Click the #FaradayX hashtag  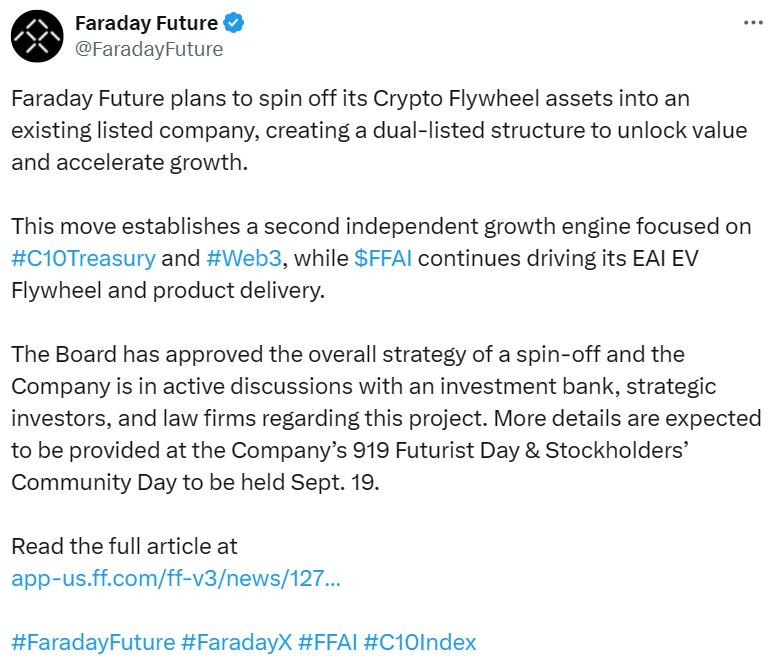click(236, 642)
